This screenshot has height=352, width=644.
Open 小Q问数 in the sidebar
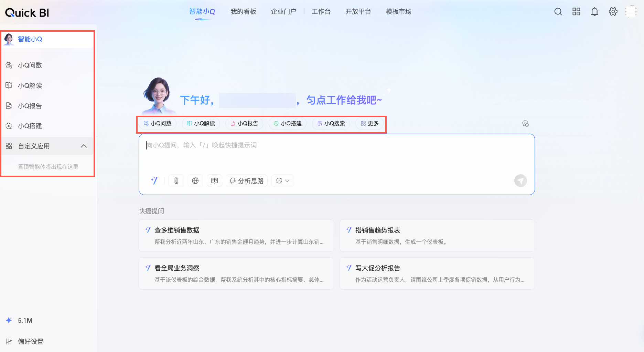click(x=47, y=65)
